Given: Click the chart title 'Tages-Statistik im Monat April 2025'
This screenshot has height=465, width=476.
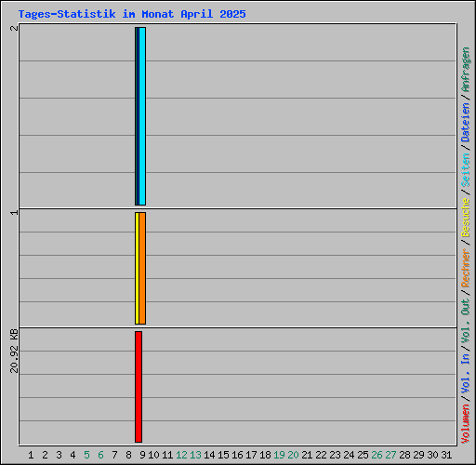Looking at the screenshot, I should [132, 14].
